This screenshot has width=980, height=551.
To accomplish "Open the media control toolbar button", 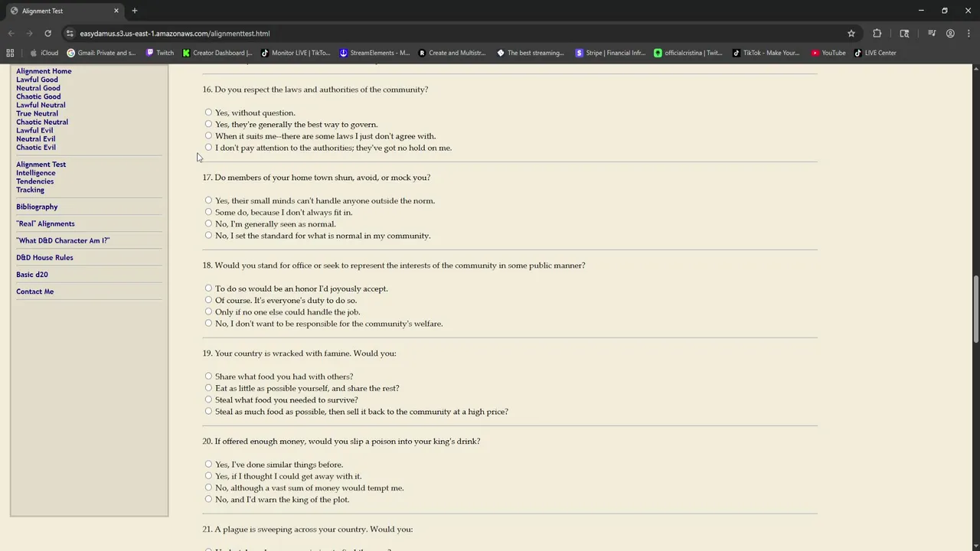I will [932, 34].
